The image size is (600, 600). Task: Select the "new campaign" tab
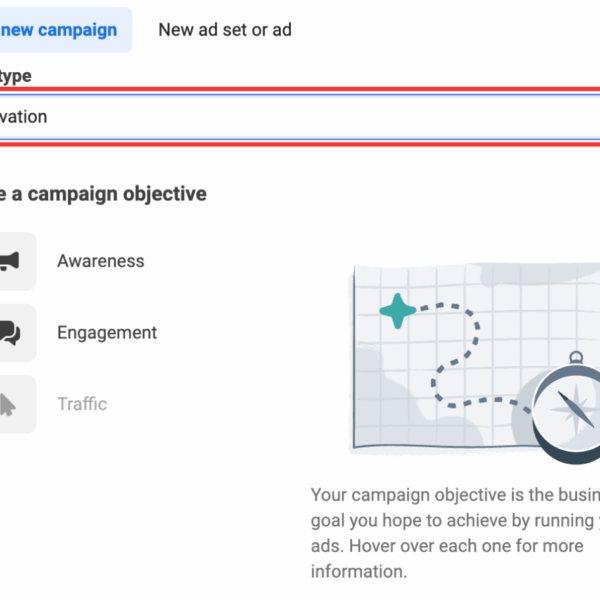62,29
